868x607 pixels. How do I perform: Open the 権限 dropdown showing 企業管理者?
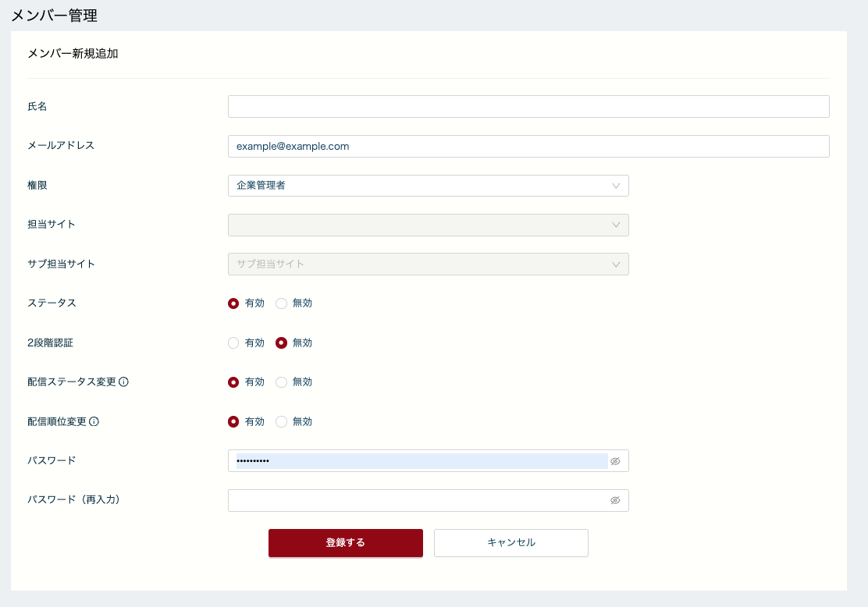click(x=428, y=186)
